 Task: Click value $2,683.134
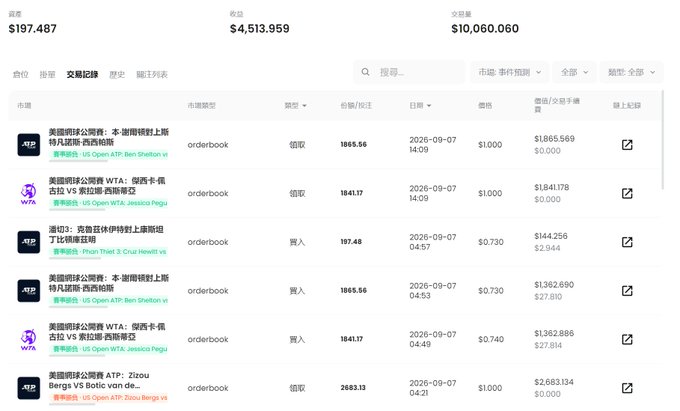[554, 382]
